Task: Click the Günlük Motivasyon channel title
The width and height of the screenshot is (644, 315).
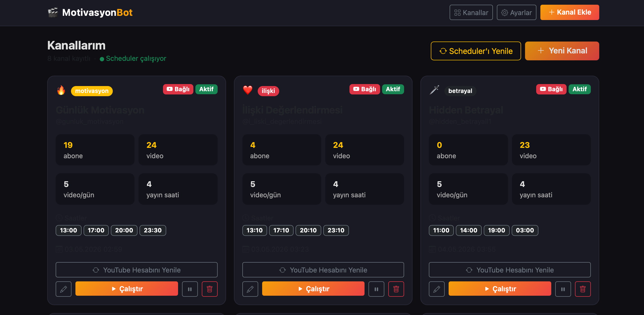Action: [x=100, y=110]
